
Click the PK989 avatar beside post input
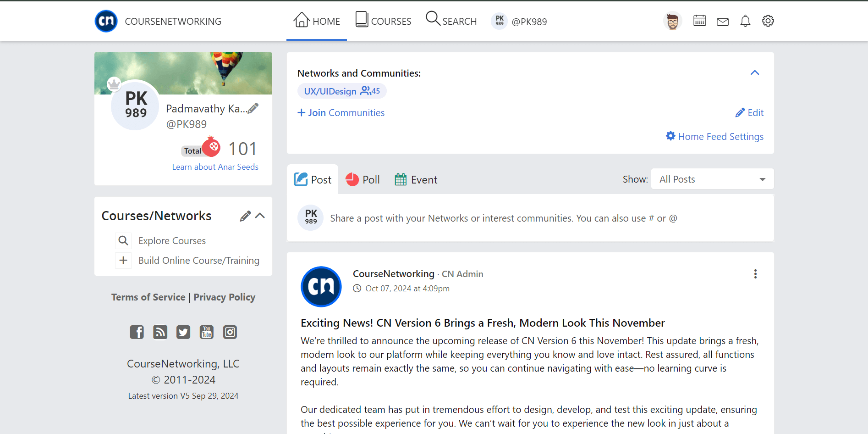click(x=311, y=217)
